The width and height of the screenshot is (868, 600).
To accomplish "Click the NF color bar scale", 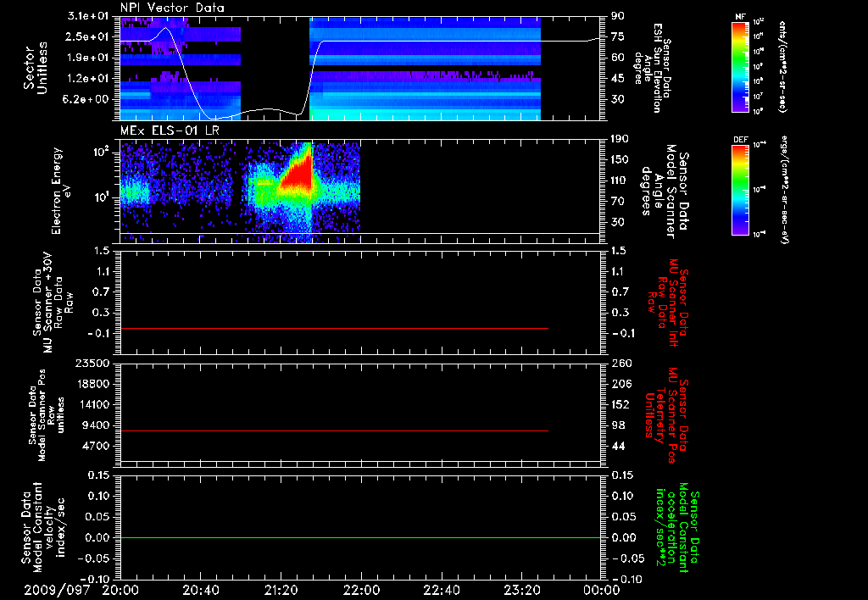I will click(x=740, y=66).
